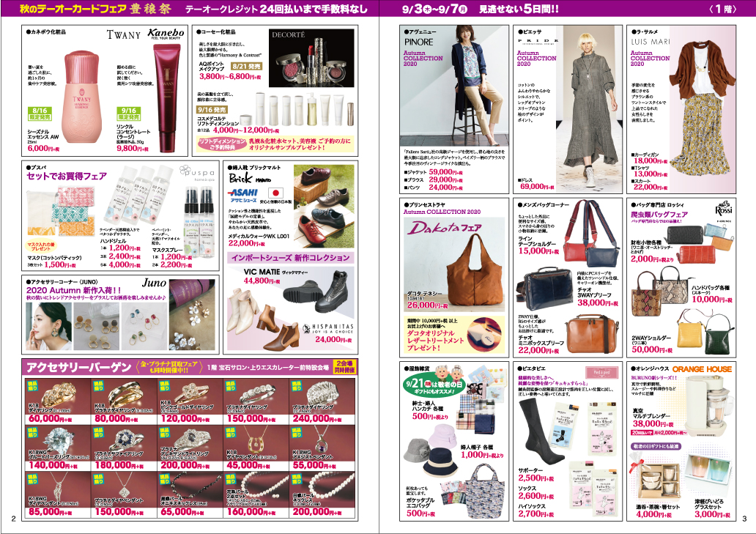Click the Juno logo
This screenshot has width=756, height=534.
point(154,283)
